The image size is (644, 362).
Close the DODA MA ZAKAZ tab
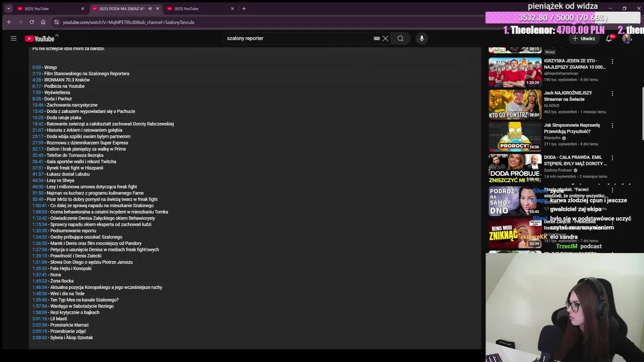(157, 9)
